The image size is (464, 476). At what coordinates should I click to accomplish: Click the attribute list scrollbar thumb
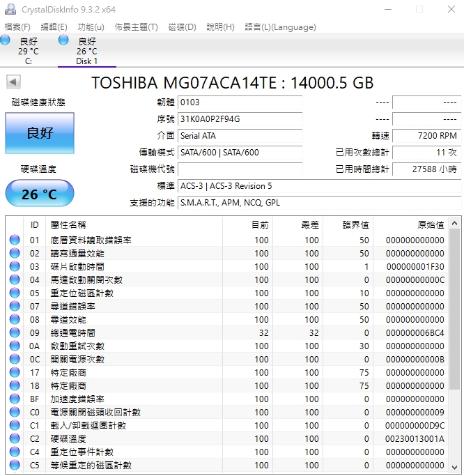[x=454, y=309]
